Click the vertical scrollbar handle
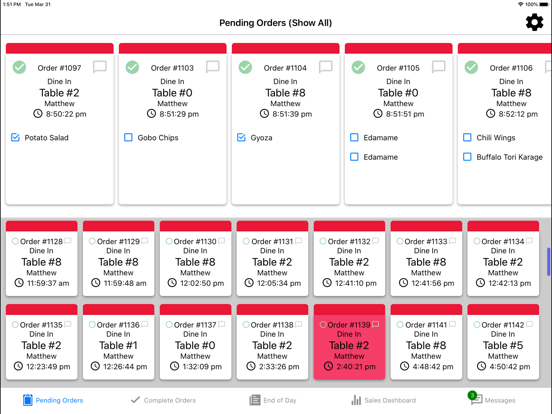 click(548, 262)
